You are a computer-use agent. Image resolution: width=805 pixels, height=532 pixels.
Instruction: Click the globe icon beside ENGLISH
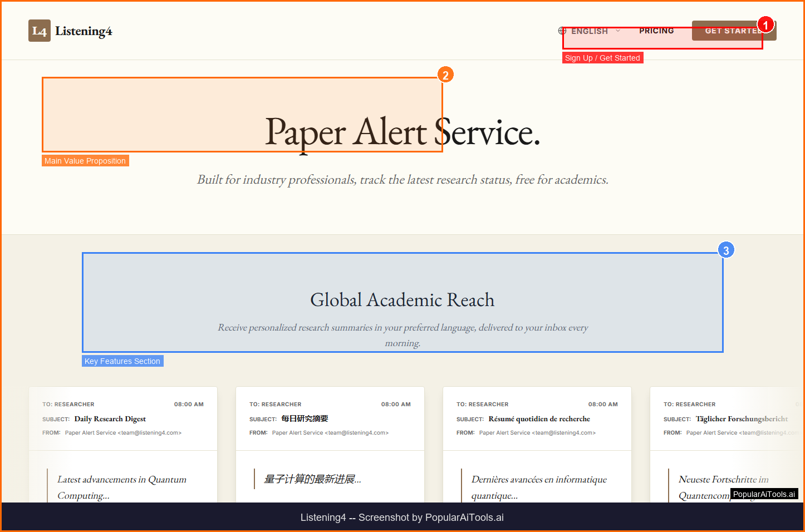(x=562, y=31)
